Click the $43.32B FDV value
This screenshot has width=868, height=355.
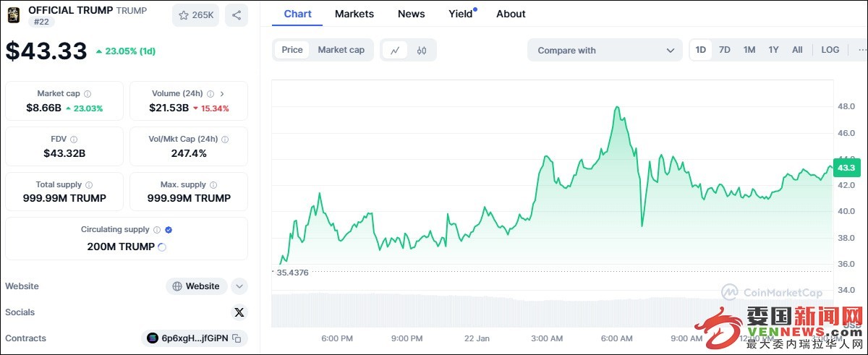(64, 153)
